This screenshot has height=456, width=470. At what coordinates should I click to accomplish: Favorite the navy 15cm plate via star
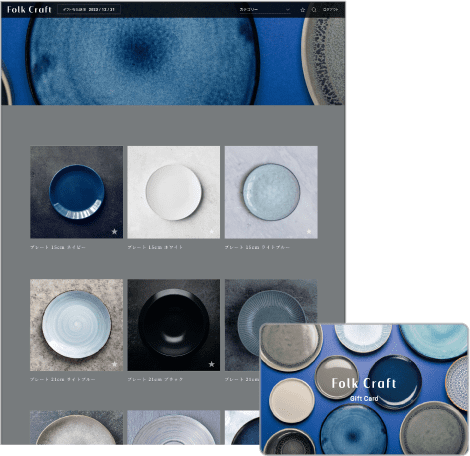tap(114, 231)
